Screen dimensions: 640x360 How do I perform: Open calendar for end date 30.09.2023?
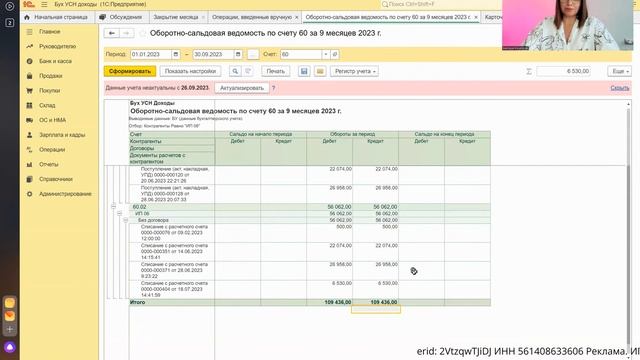point(238,54)
